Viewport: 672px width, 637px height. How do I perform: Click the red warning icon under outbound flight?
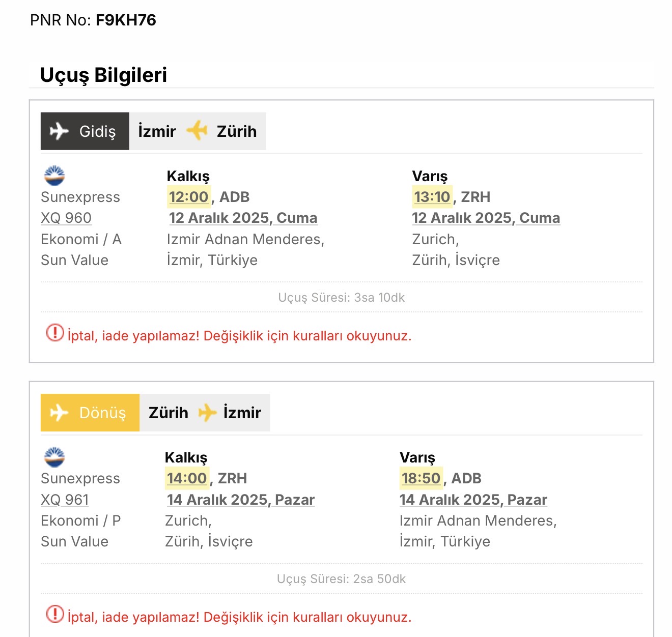(55, 333)
